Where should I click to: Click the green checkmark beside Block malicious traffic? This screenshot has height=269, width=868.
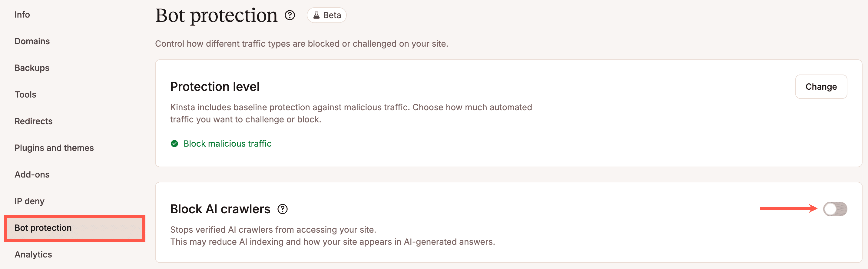click(174, 144)
